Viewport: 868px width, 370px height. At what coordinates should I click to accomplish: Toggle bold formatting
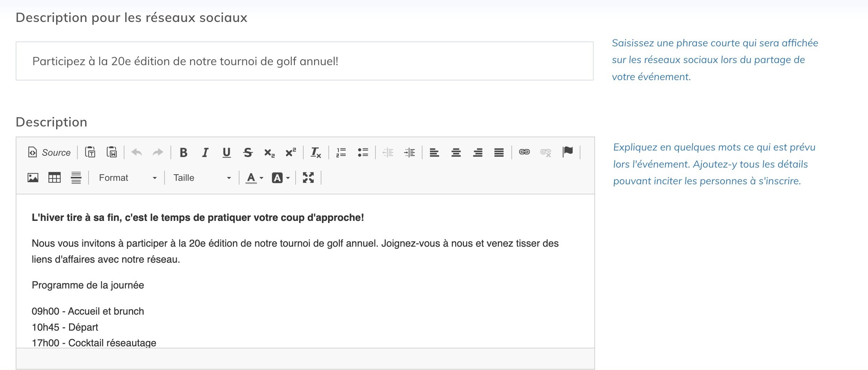[184, 152]
